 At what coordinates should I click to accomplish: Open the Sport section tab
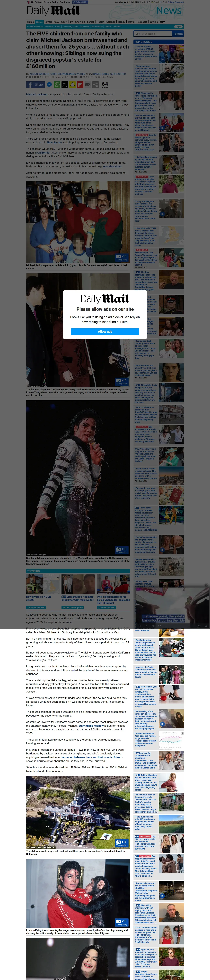coord(64,22)
